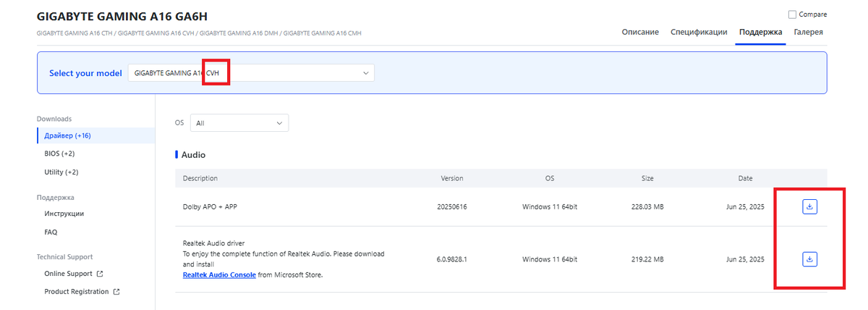The height and width of the screenshot is (310, 868).
Task: Open the Select your model dropdown
Action: click(251, 73)
